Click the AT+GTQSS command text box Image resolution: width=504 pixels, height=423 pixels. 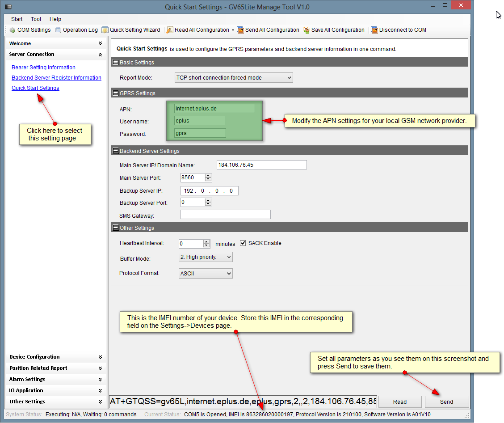[243, 402]
